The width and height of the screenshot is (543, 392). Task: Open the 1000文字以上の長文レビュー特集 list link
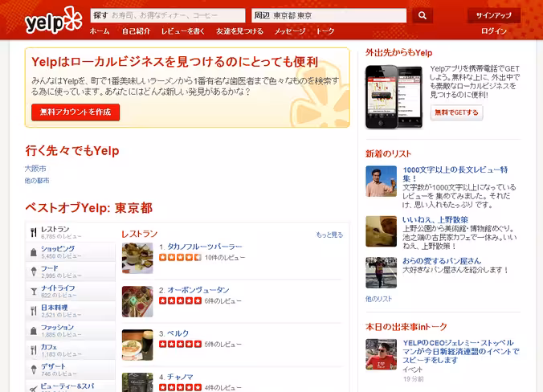(x=455, y=174)
